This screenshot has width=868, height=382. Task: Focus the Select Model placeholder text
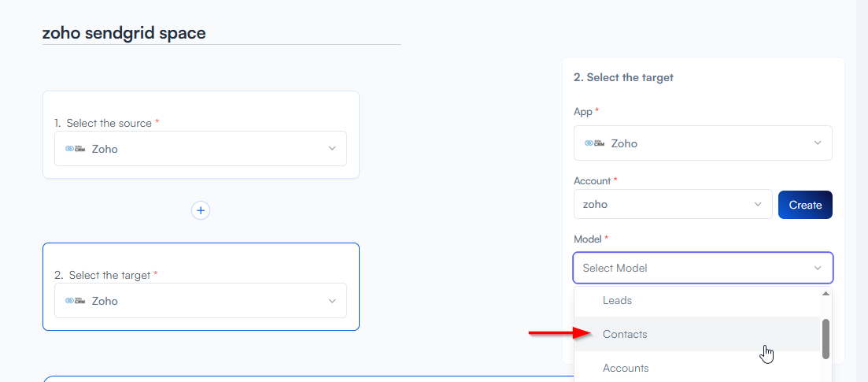(615, 268)
